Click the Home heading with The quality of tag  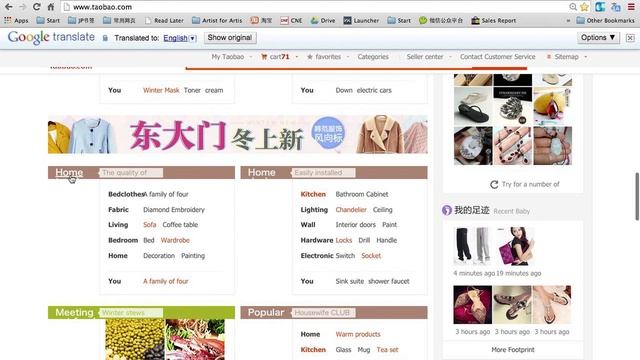click(x=69, y=172)
